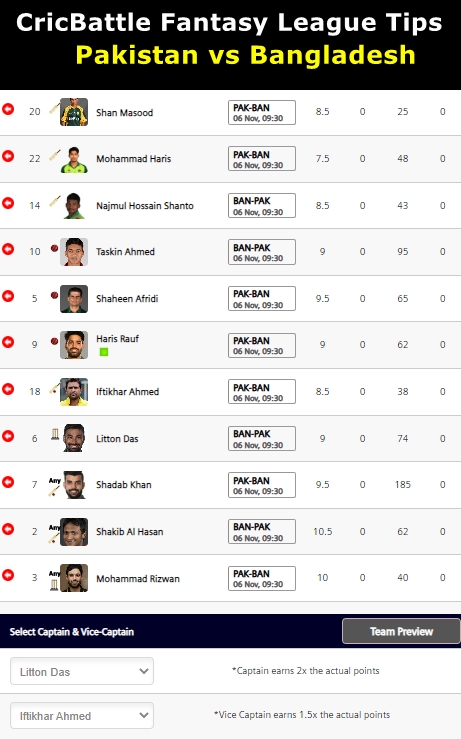Remove Taskin Ahmed with red arrow icon

tap(8, 249)
